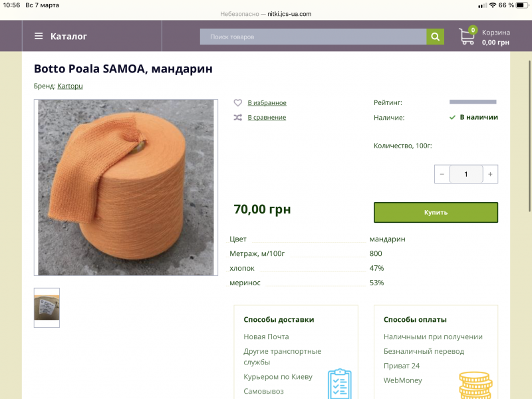Click the clipboard checklist delivery icon
The width and height of the screenshot is (532, 399).
tap(340, 384)
